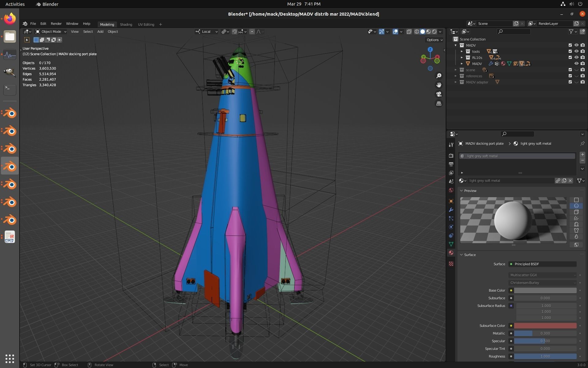Open the Render properties tab icon

[x=451, y=156]
